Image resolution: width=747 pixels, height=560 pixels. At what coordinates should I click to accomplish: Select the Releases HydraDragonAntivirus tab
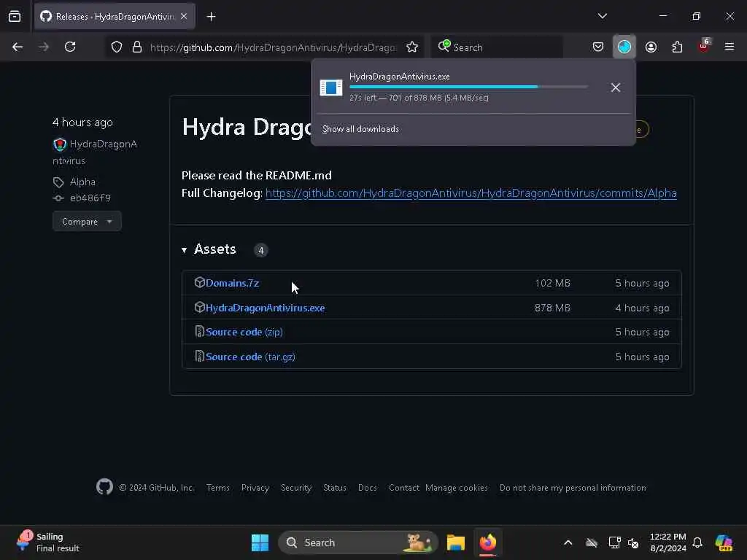coord(115,17)
